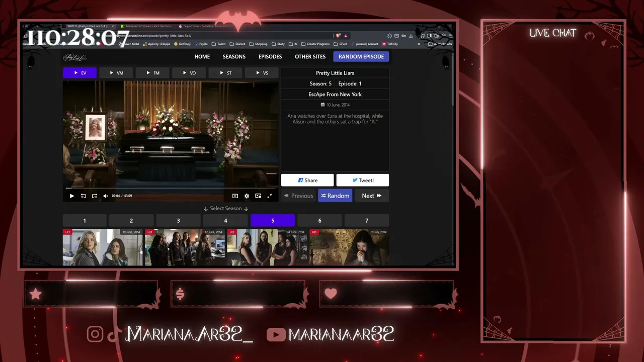Open video player settings gear
Viewport: 644px width, 362px height.
pos(247,196)
